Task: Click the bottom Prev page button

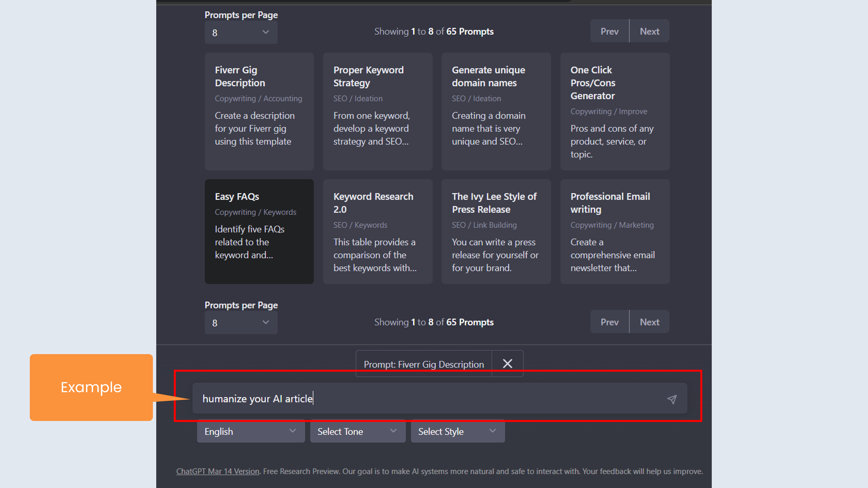Action: [x=609, y=322]
